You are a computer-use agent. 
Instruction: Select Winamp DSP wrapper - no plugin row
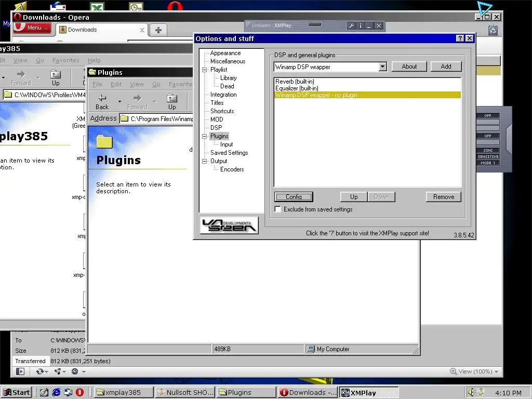coord(367,95)
